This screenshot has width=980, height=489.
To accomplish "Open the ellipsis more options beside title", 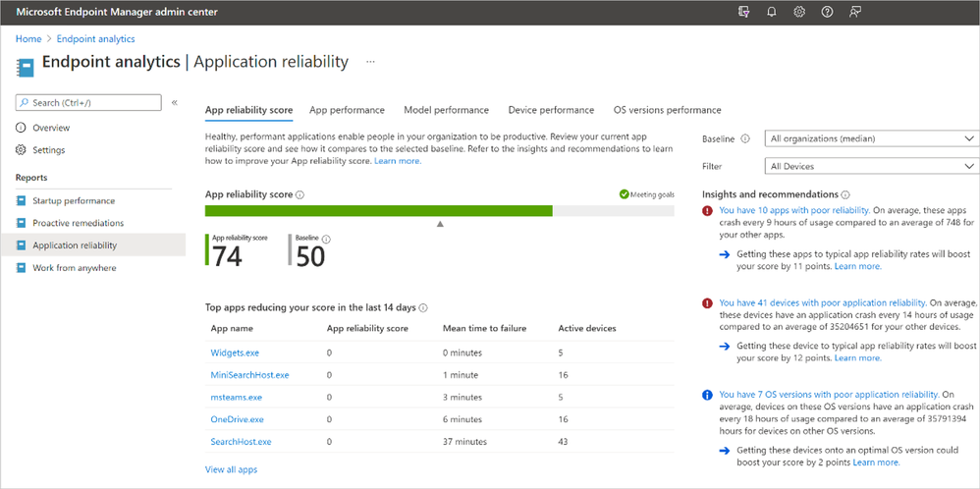I will point(370,62).
